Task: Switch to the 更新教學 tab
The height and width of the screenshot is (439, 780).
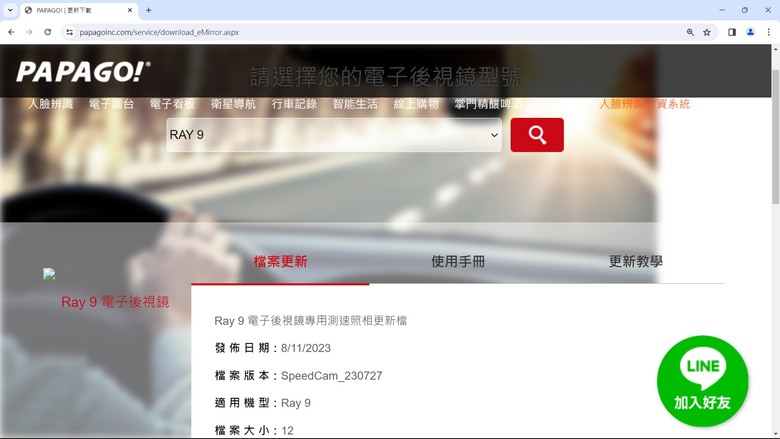Action: [636, 262]
